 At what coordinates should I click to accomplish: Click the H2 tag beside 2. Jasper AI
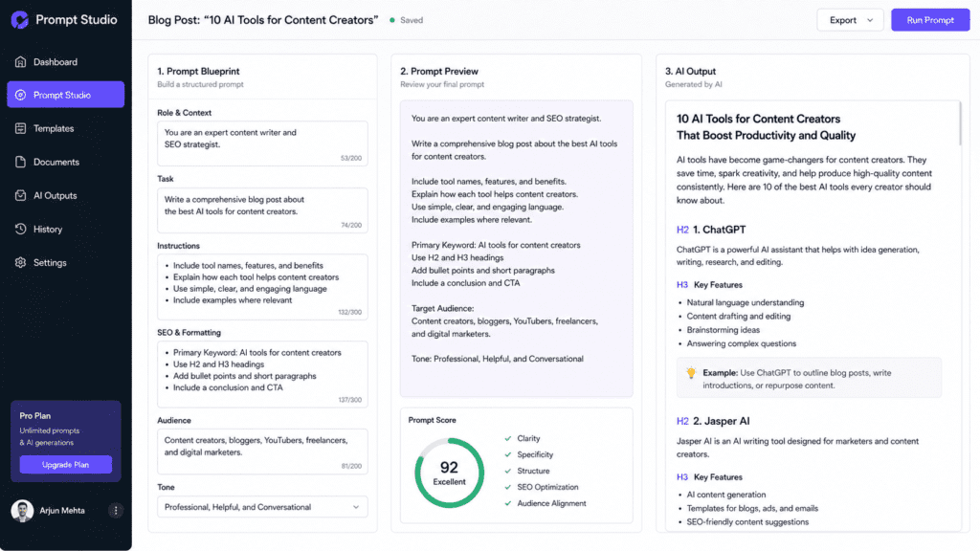pos(682,421)
